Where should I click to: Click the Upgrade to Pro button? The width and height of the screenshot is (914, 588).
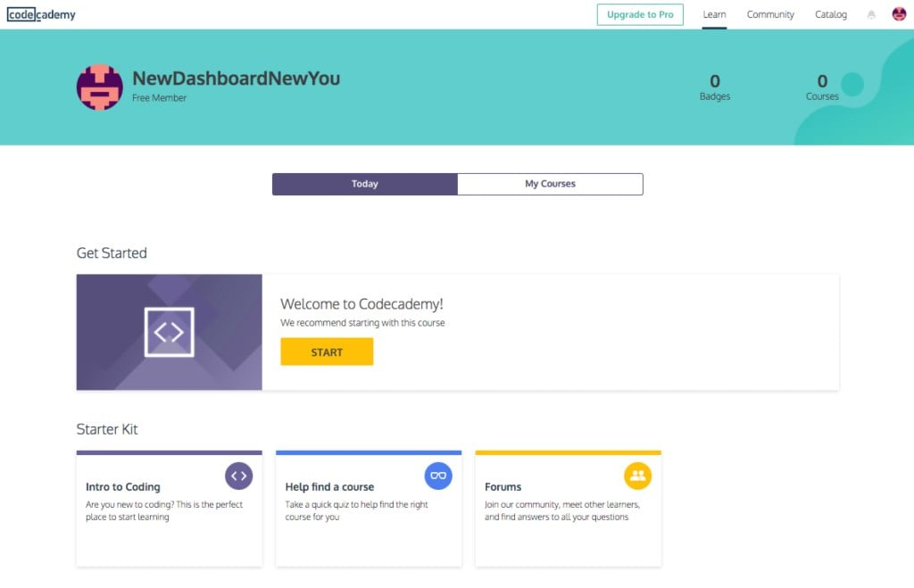coord(640,14)
